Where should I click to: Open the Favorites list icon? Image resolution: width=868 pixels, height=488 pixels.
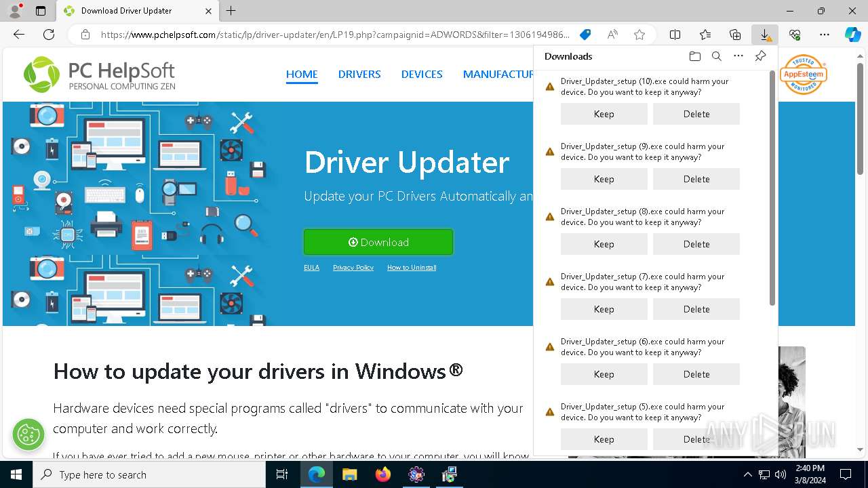(705, 35)
